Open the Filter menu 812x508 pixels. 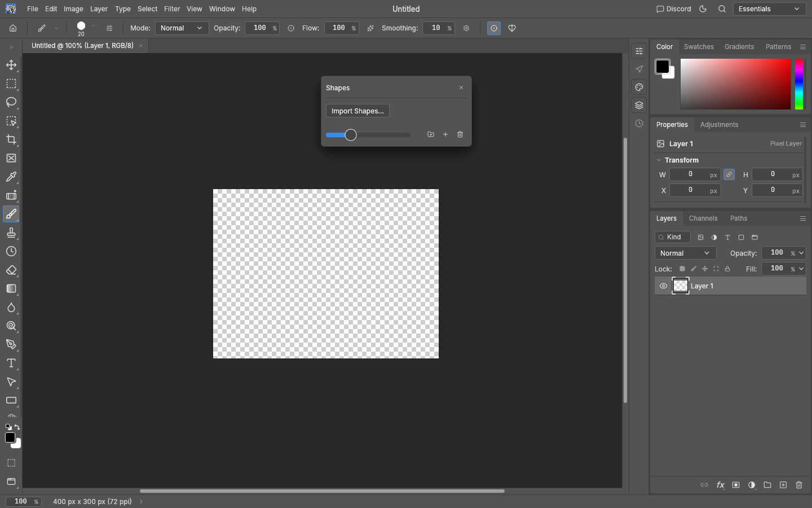pyautogui.click(x=172, y=9)
